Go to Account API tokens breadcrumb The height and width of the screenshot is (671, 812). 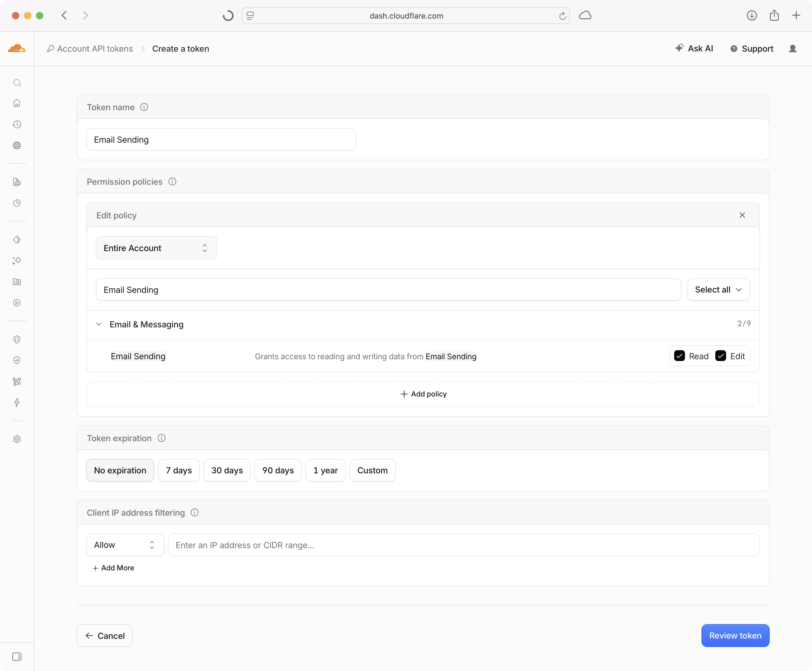coord(90,49)
